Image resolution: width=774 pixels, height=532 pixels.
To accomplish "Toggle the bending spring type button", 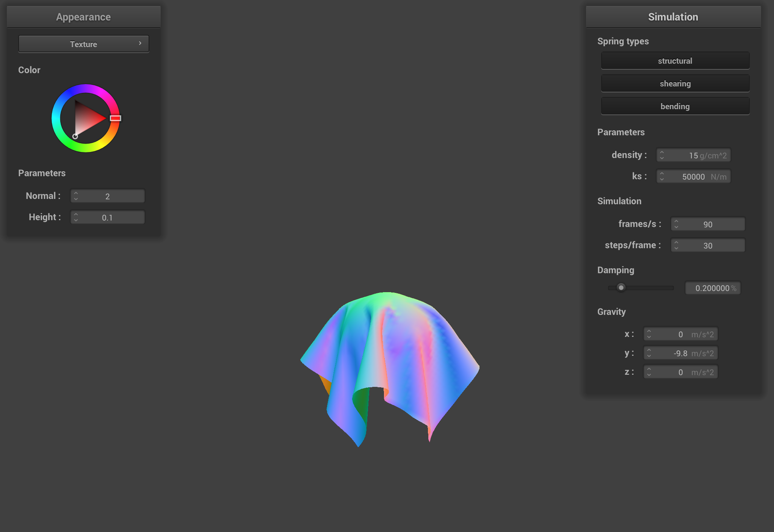I will point(675,106).
